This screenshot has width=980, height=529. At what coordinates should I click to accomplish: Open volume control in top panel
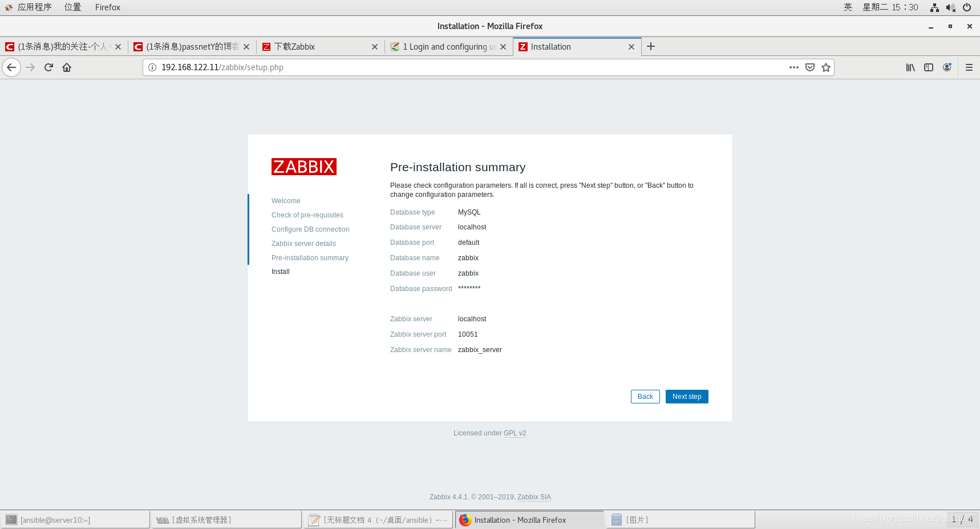click(x=950, y=7)
